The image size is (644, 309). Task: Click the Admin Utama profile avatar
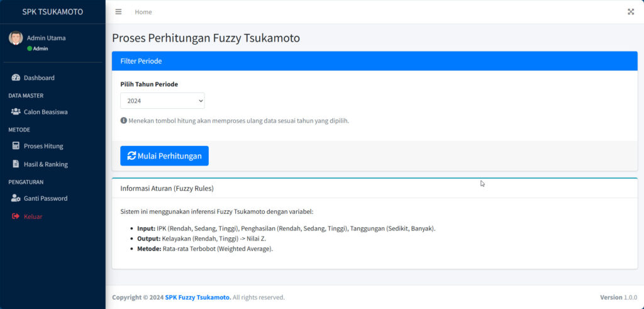[x=16, y=38]
